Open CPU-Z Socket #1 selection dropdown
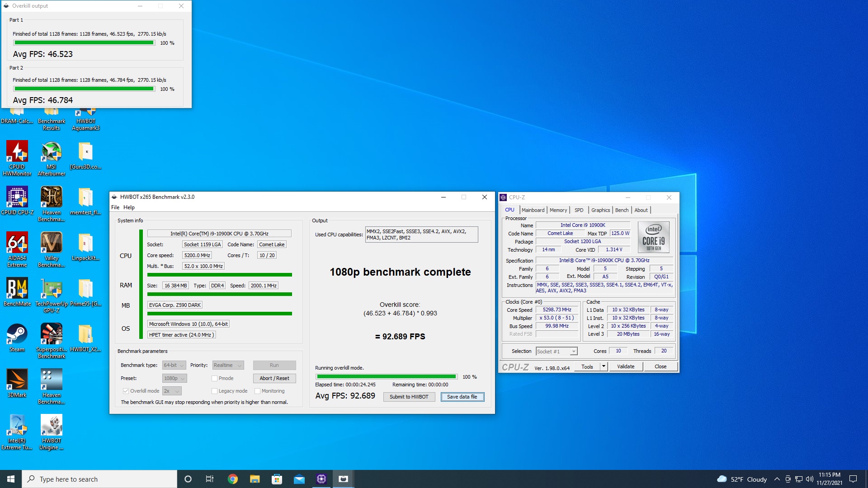 [557, 351]
